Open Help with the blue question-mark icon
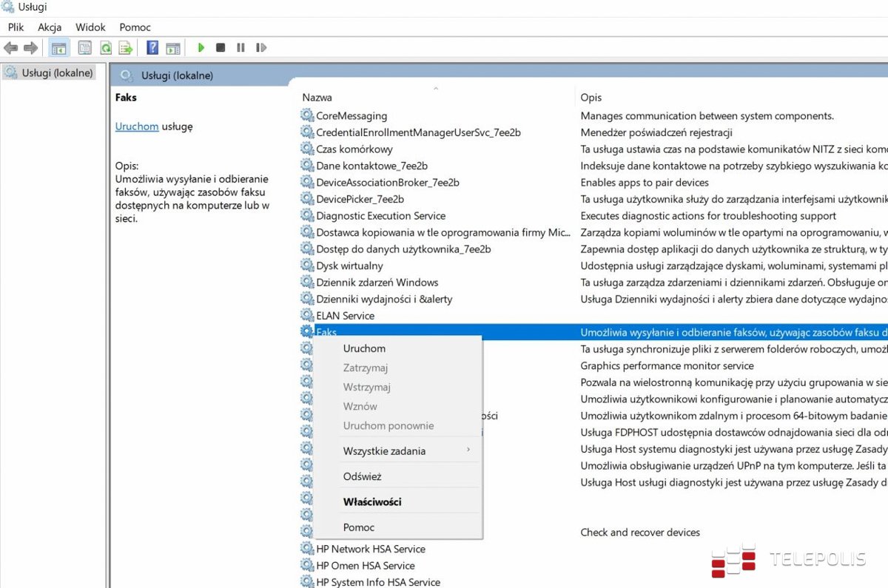This screenshot has height=588, width=888. 152,48
